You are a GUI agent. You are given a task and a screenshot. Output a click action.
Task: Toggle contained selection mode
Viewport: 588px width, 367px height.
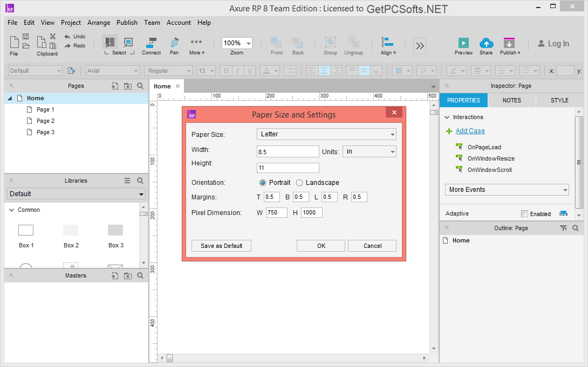pyautogui.click(x=128, y=42)
